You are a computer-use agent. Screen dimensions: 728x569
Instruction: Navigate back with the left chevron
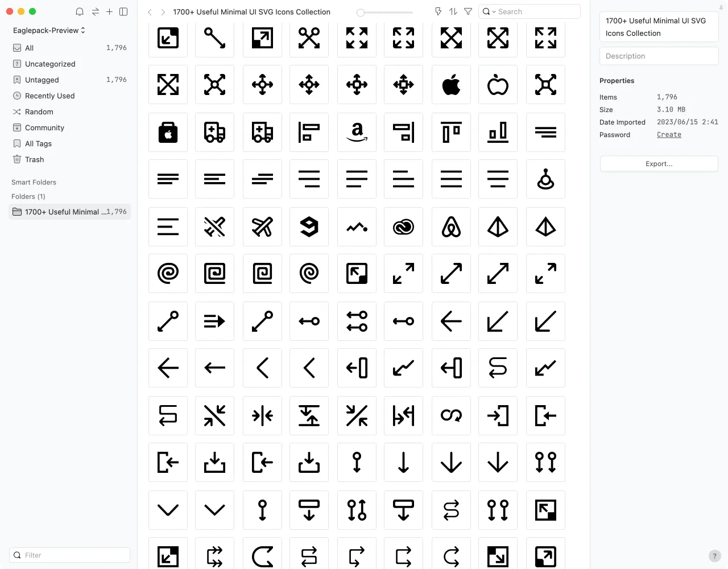(150, 12)
